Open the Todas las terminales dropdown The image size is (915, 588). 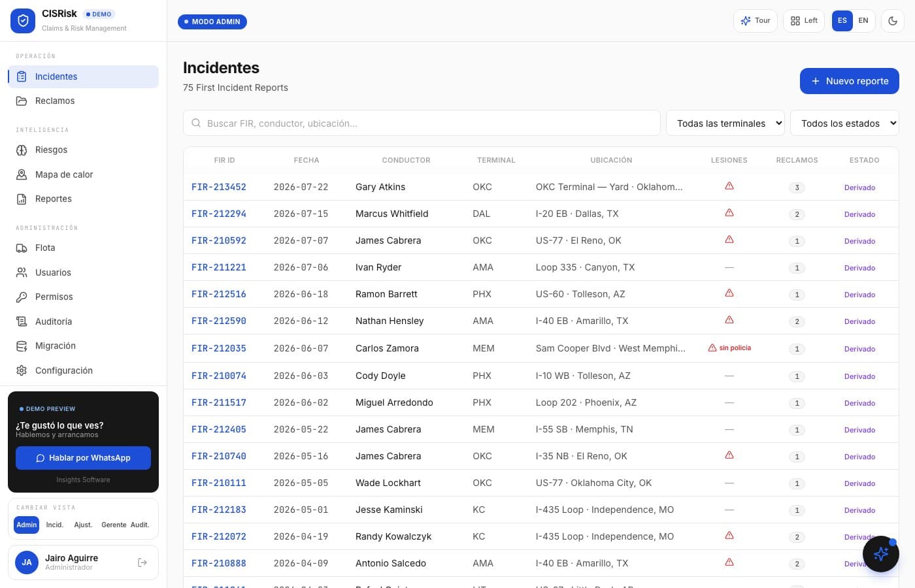pyautogui.click(x=725, y=123)
